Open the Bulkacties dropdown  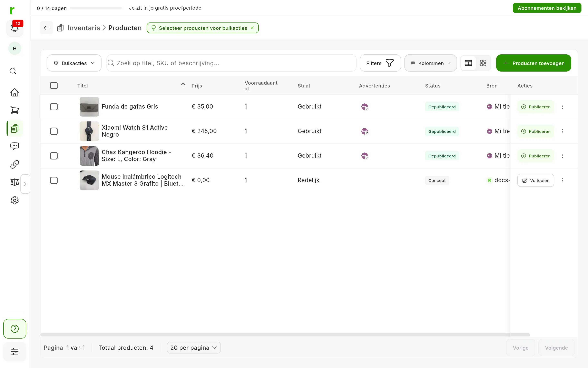pos(74,63)
